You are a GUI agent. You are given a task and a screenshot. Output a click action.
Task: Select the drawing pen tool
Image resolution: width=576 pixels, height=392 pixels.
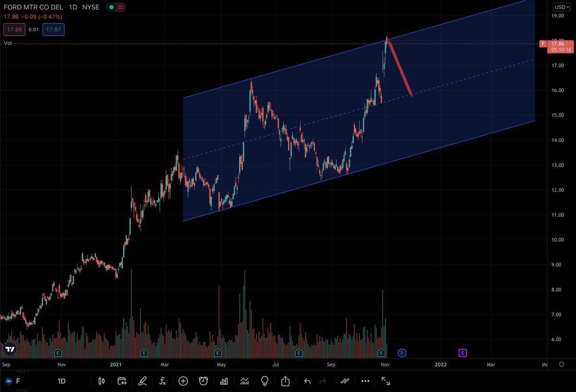point(143,381)
